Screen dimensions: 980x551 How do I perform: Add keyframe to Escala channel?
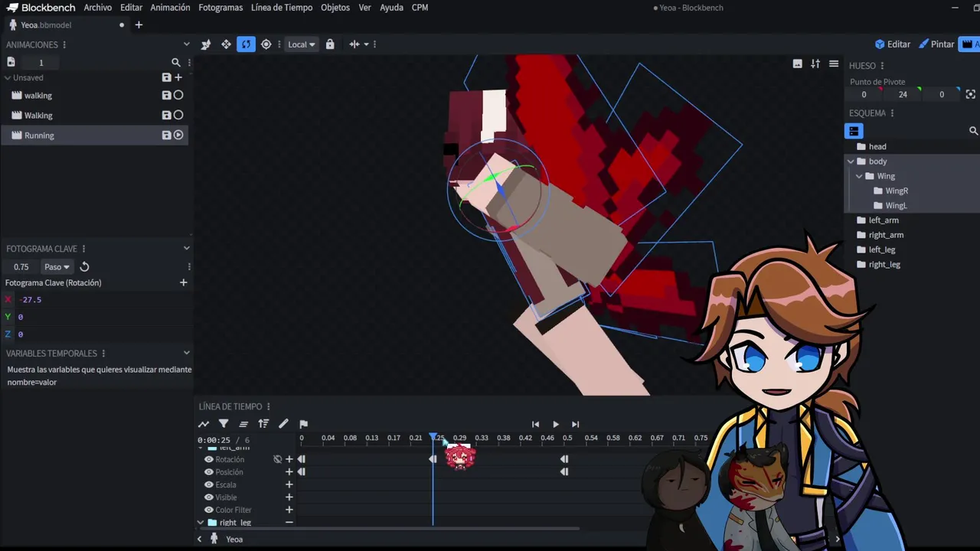289,485
